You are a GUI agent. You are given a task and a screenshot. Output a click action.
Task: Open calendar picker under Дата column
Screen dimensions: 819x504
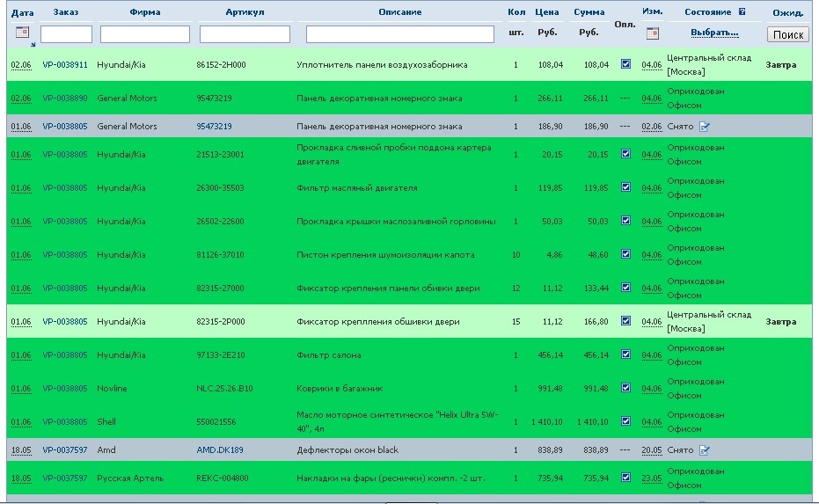point(22,33)
